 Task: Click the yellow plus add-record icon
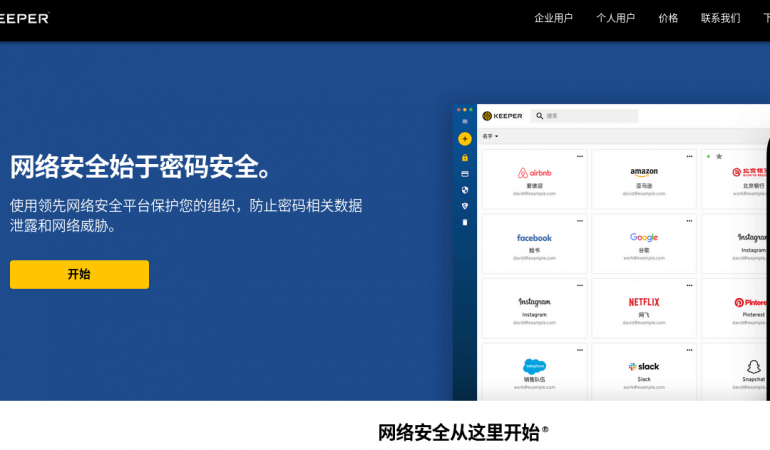pos(464,139)
